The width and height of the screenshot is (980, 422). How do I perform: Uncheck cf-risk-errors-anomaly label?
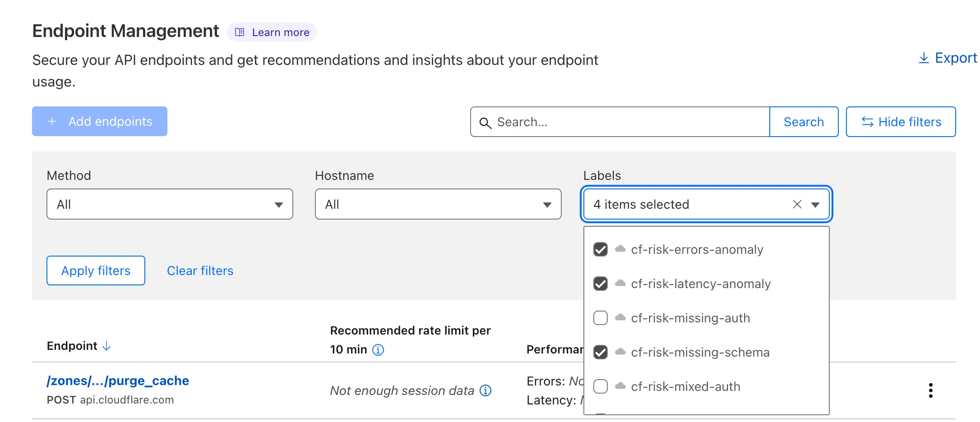click(x=601, y=249)
